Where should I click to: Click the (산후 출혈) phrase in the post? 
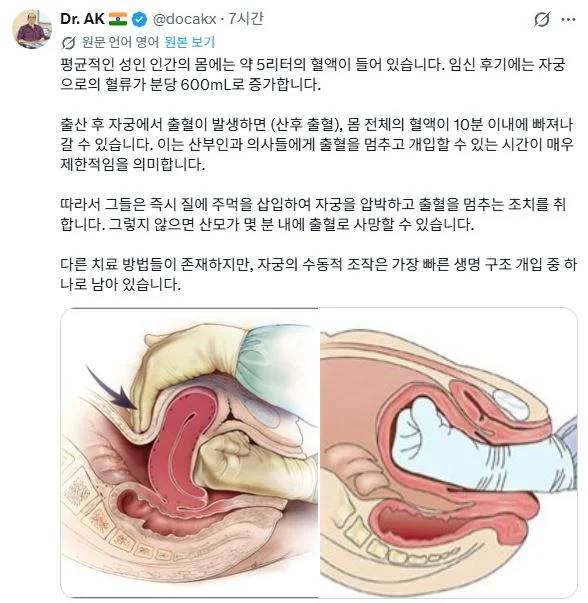coord(306,124)
